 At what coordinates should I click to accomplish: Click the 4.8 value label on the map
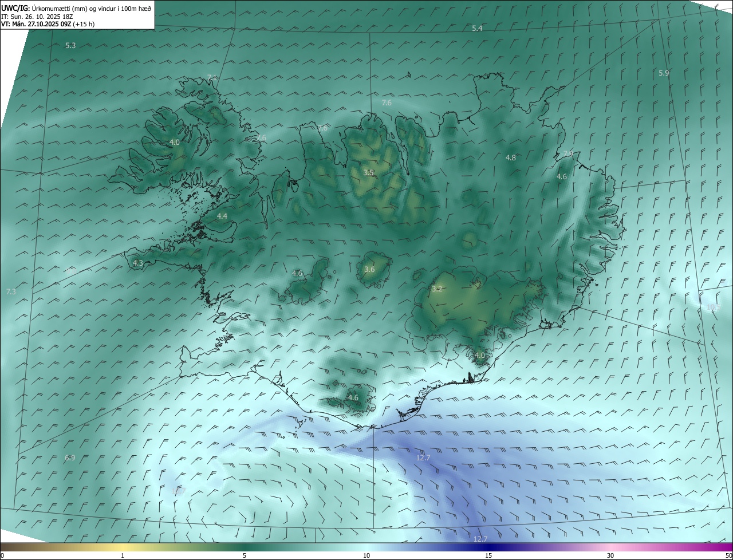(511, 157)
